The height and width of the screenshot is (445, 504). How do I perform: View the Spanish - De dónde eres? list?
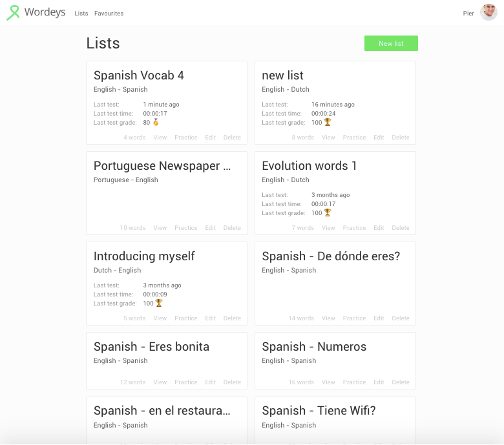[x=328, y=318]
